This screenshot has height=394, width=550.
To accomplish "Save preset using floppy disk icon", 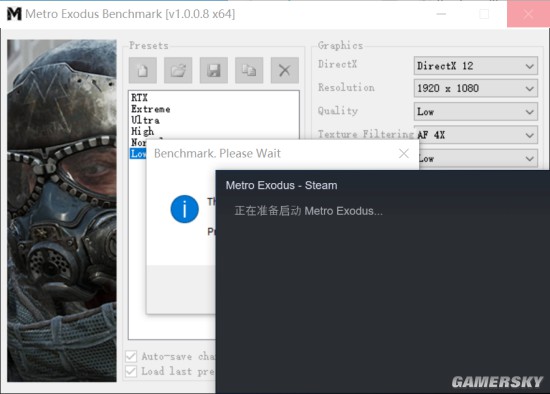I will click(x=214, y=70).
